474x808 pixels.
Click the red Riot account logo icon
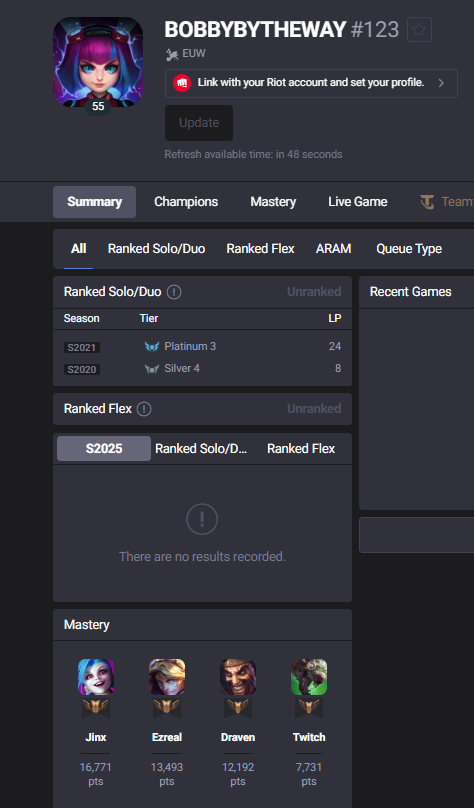181,83
